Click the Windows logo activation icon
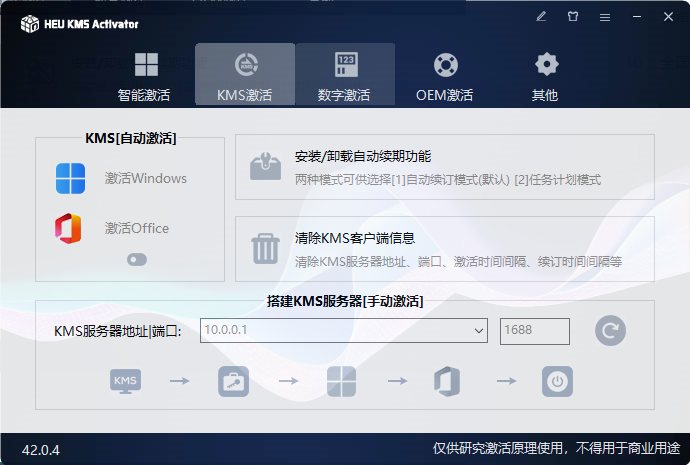The height and width of the screenshot is (465, 690). [x=70, y=179]
